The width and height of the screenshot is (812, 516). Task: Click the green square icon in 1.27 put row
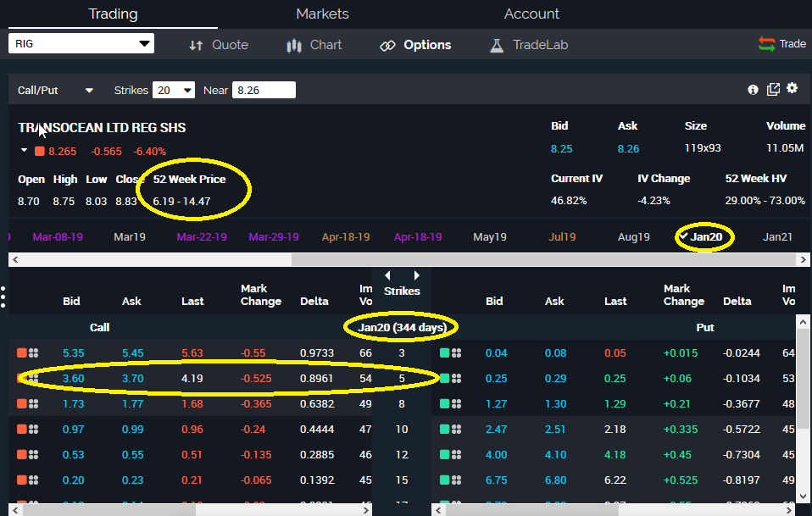444,403
